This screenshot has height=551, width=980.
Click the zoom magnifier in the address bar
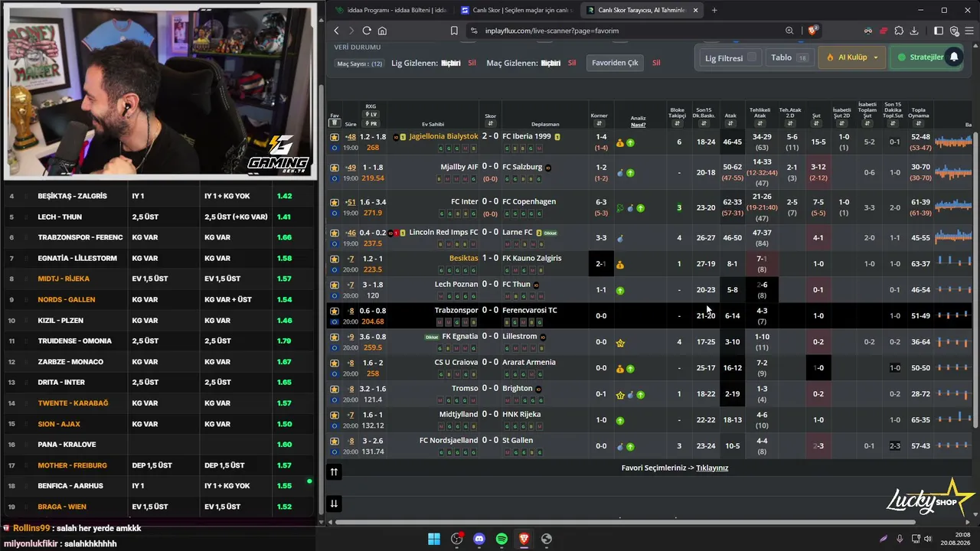click(x=789, y=31)
